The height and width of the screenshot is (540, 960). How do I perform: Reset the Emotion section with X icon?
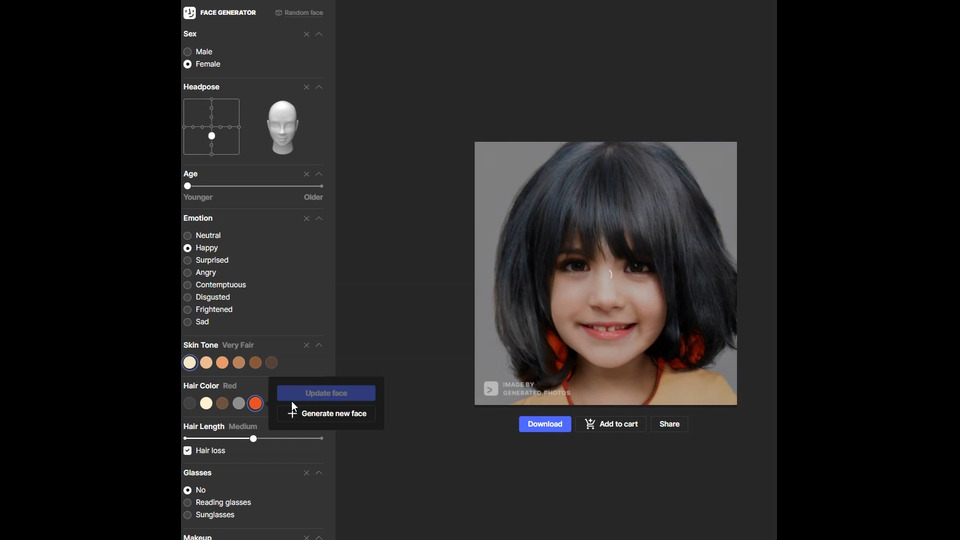pyautogui.click(x=307, y=218)
